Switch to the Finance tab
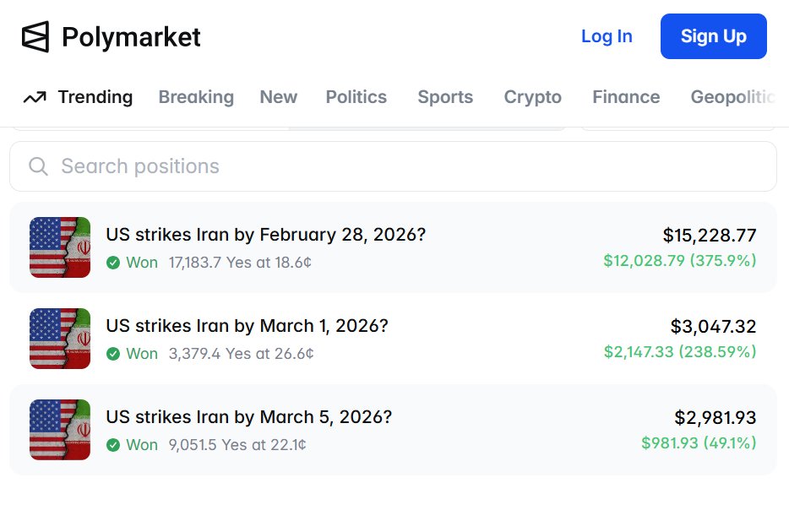 click(626, 97)
